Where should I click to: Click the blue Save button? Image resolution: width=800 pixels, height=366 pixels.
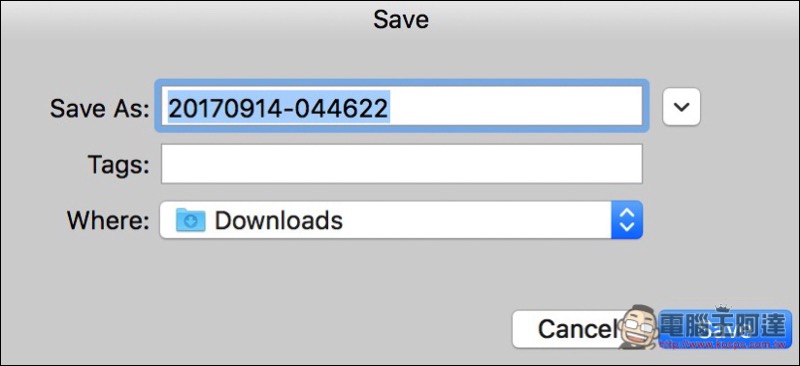click(724, 329)
